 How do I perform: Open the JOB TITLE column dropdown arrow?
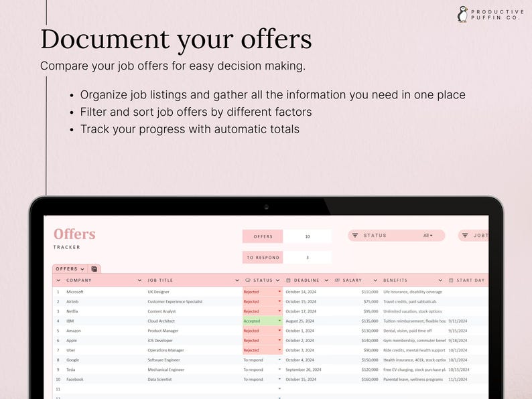(237, 281)
